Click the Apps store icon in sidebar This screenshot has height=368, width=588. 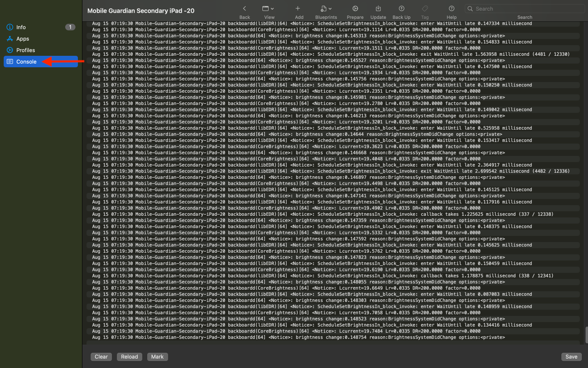point(10,39)
